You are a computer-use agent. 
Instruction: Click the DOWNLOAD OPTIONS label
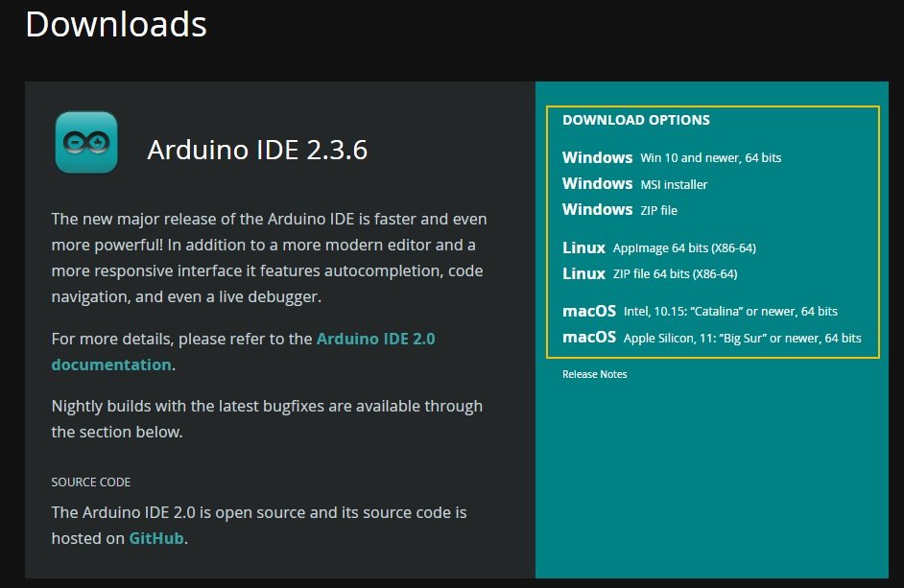(x=636, y=120)
